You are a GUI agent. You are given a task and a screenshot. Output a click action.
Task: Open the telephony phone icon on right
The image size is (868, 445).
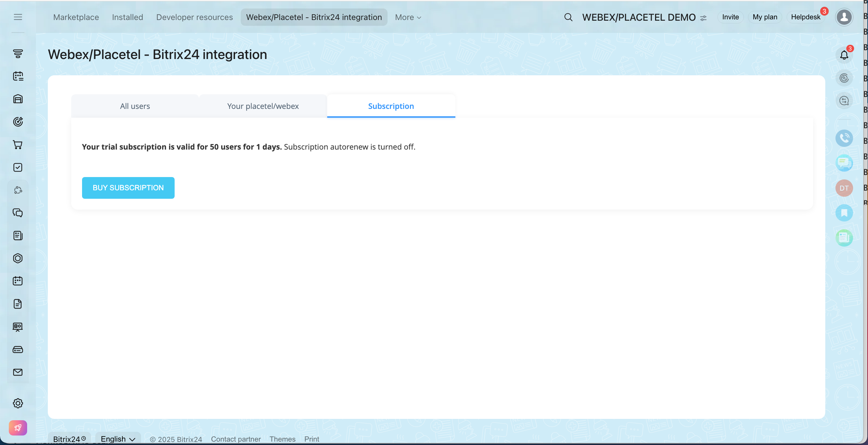pyautogui.click(x=844, y=138)
